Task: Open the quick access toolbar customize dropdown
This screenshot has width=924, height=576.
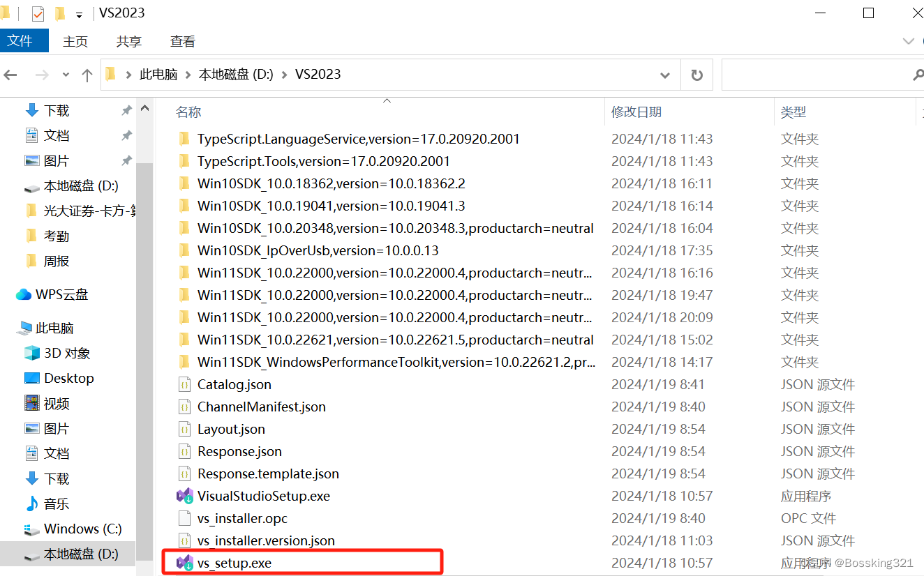Action: 79,15
